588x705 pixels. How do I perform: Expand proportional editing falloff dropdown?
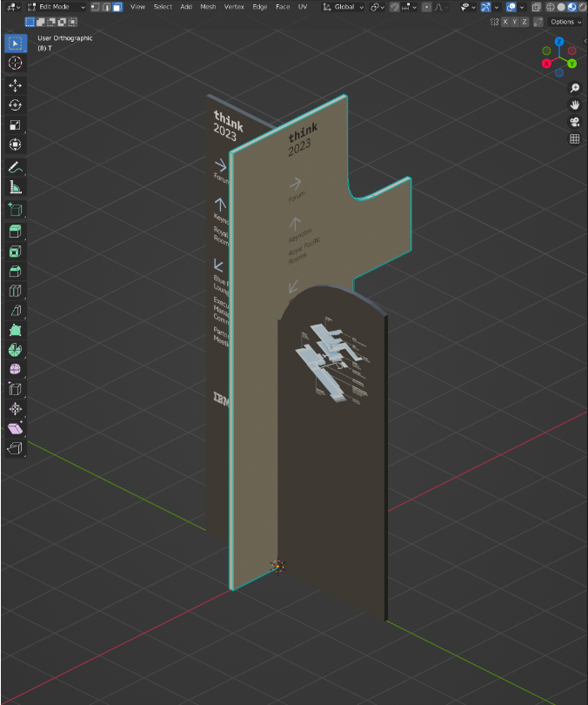click(x=441, y=7)
